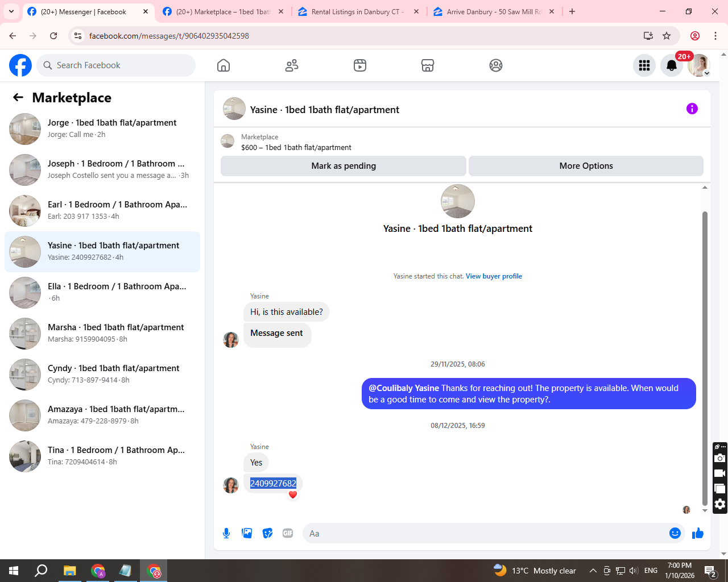Open Cyndy 1bed 1bath conversation
Screen dimensions: 728x582
[102, 375]
